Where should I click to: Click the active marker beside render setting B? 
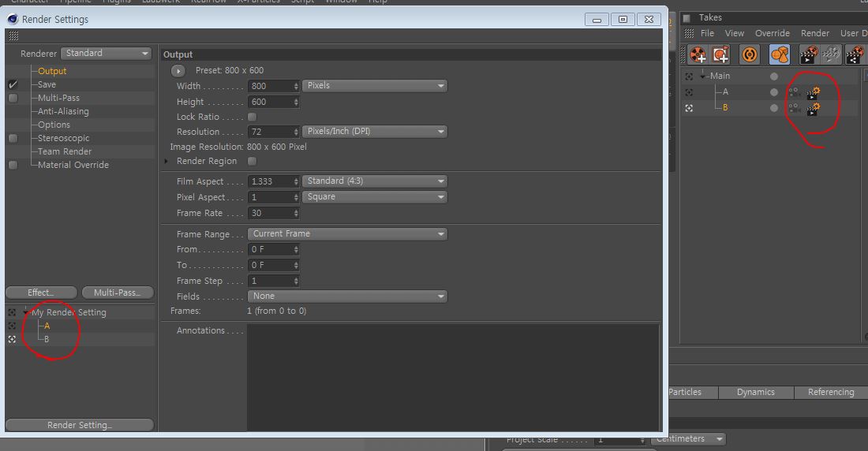point(12,339)
